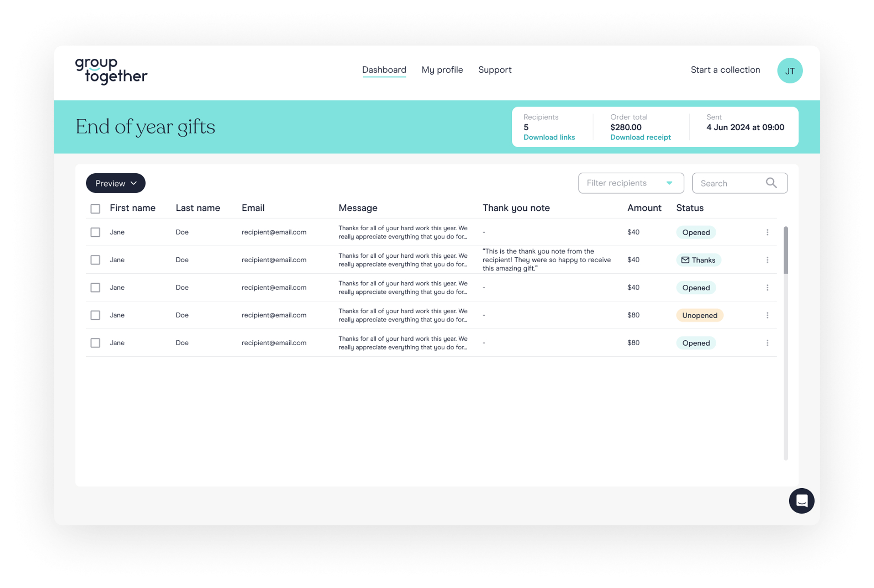Click the Message column header
This screenshot has height=588, width=874.
click(358, 208)
